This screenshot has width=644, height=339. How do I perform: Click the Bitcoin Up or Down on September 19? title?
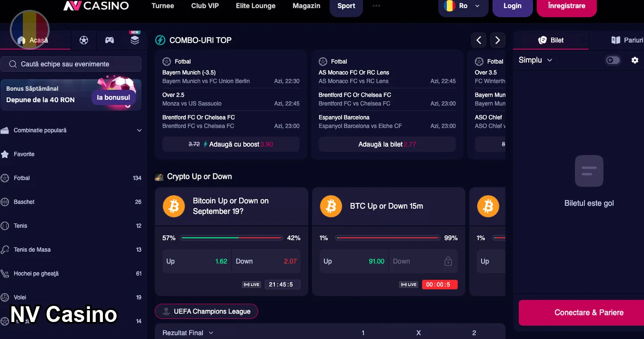(x=231, y=206)
